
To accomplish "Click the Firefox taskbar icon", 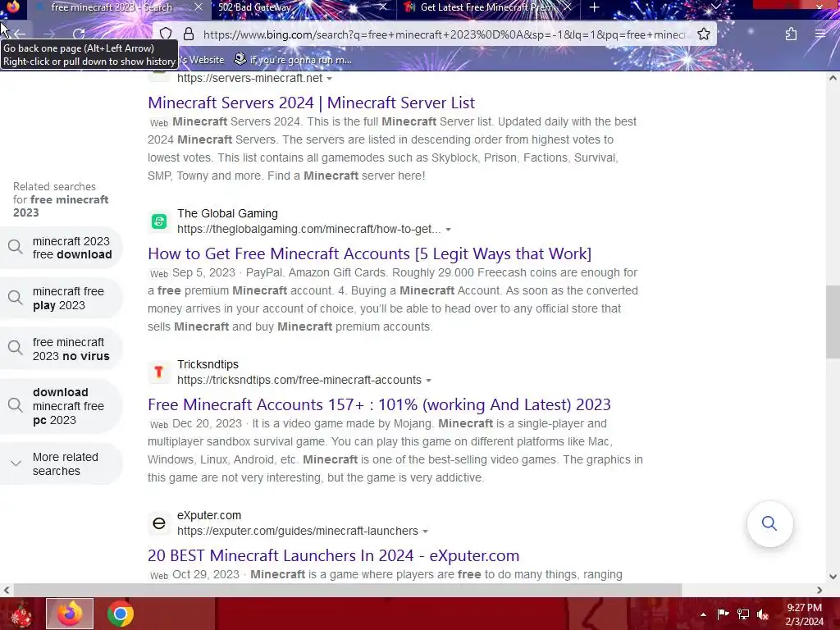I will click(x=70, y=614).
